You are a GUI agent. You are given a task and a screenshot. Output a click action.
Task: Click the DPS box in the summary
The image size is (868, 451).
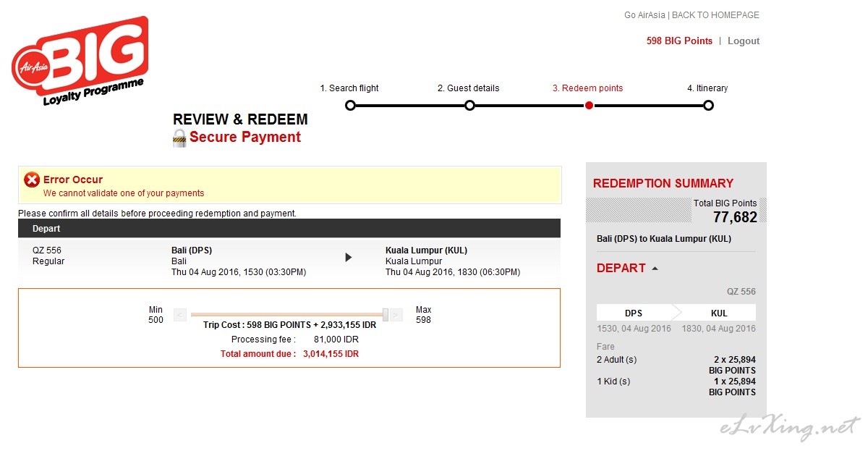coord(634,313)
